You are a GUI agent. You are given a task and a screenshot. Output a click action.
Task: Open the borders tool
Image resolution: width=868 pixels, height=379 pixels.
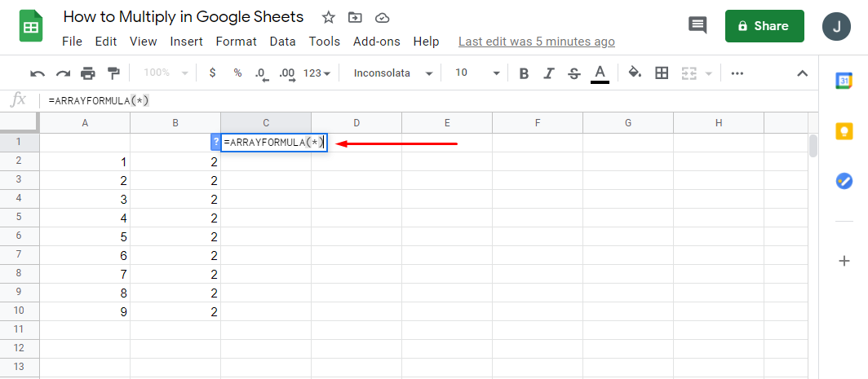coord(662,73)
